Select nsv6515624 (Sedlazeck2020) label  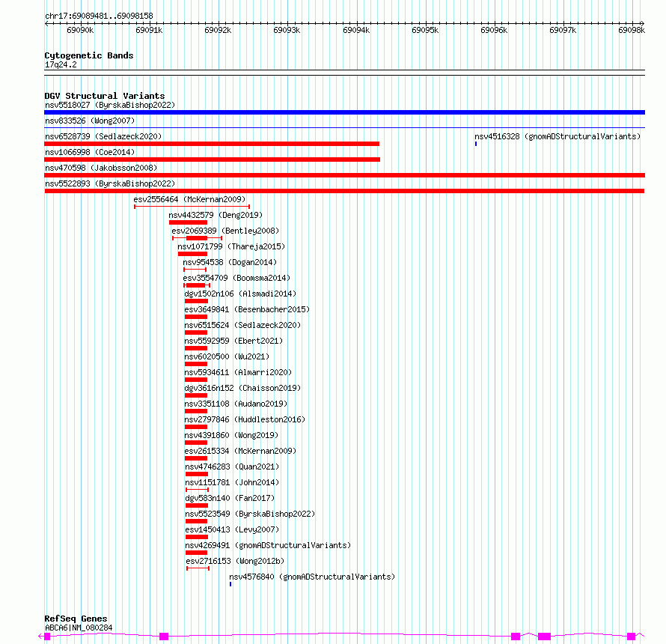click(x=242, y=325)
